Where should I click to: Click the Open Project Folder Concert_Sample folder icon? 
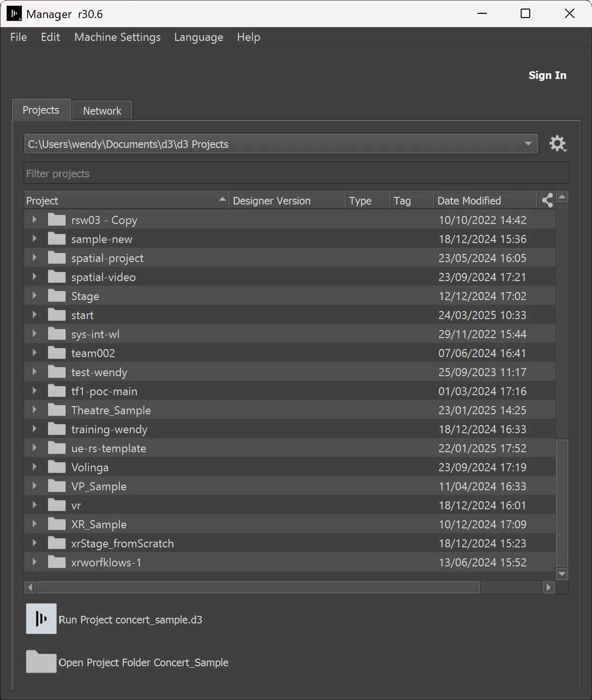coord(41,661)
